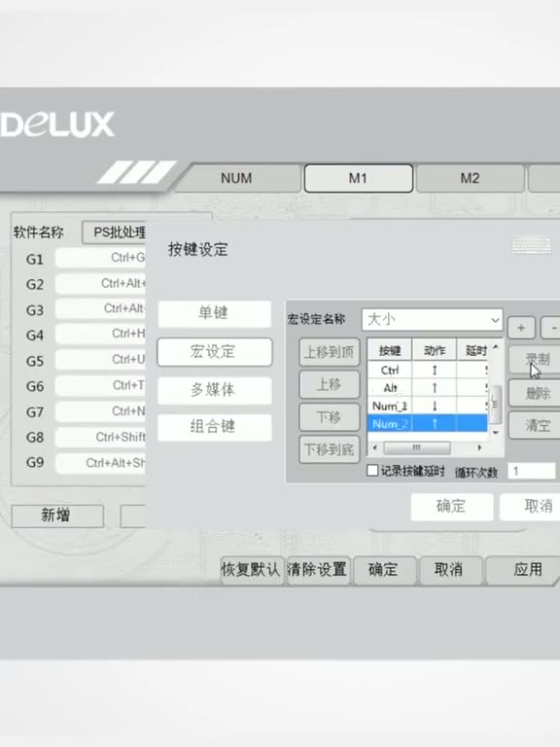The height and width of the screenshot is (747, 560).
Task: Click the keyboard icon in the key settings dialog
Action: pos(530,245)
